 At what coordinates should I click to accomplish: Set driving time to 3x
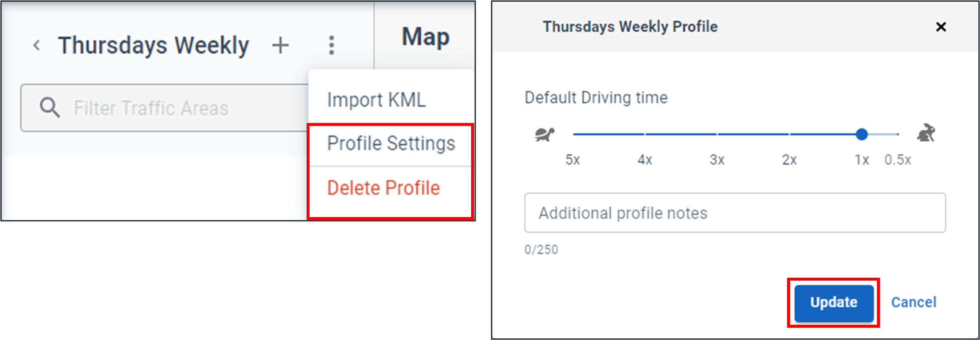717,134
